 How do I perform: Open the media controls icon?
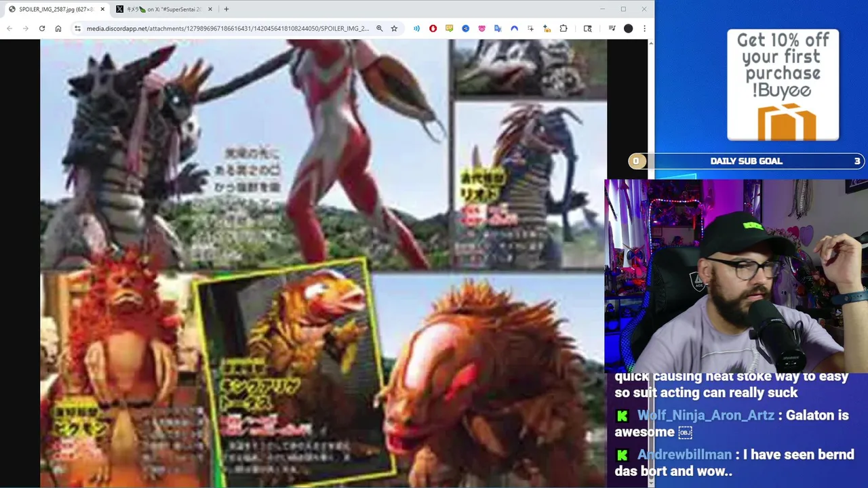pos(612,28)
